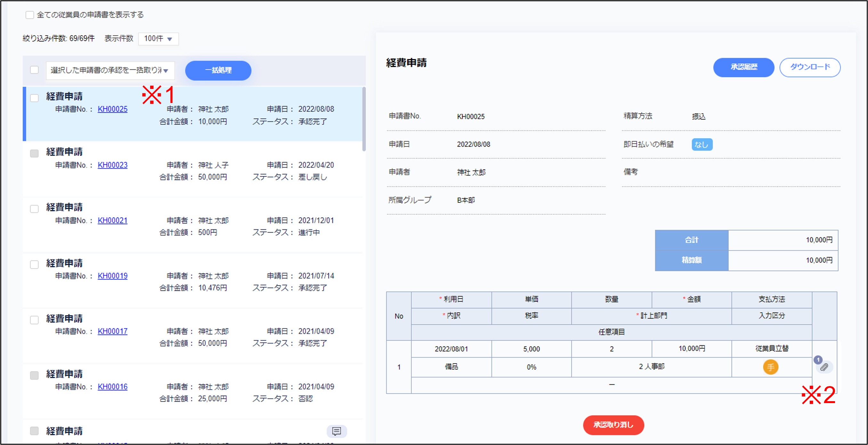
Task: Click the list's vertical scrollbar thumb
Action: click(364, 120)
